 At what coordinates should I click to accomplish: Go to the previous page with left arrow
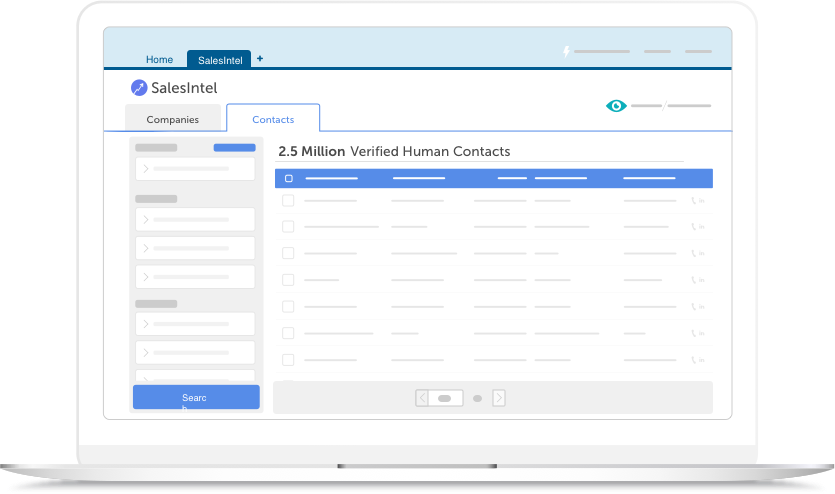click(422, 398)
